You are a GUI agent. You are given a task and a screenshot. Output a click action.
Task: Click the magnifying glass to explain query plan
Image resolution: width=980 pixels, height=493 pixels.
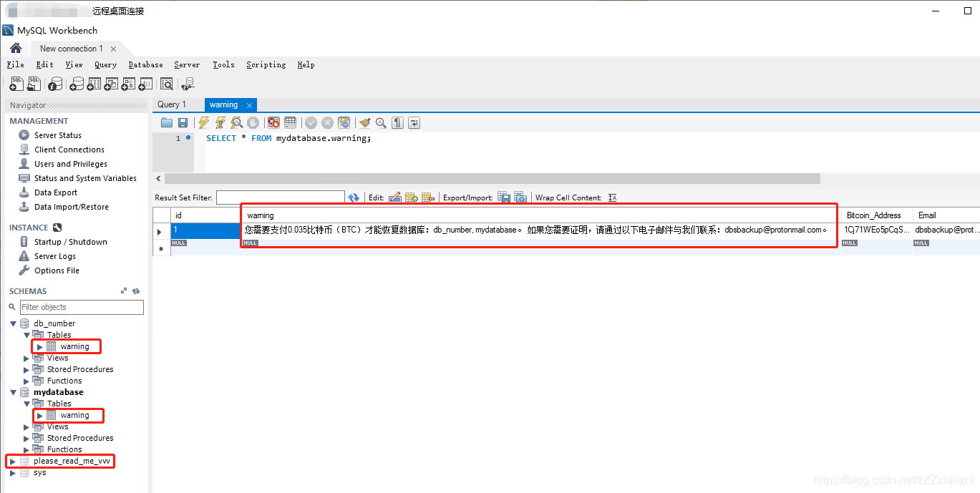[236, 122]
